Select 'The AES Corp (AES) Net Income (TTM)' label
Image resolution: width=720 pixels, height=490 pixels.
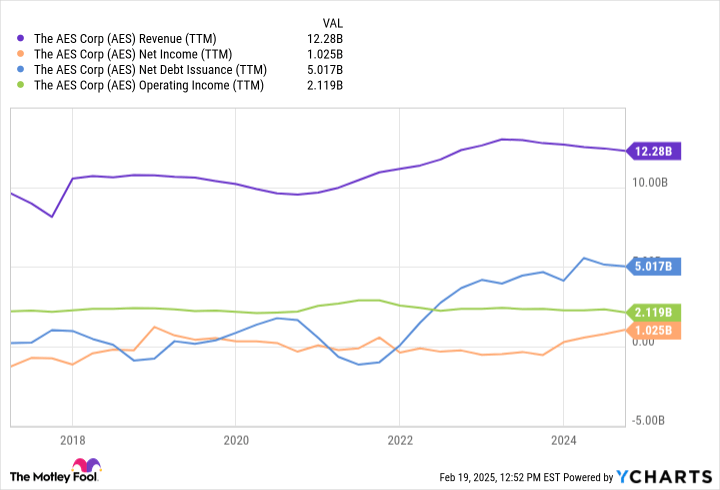(x=133, y=54)
